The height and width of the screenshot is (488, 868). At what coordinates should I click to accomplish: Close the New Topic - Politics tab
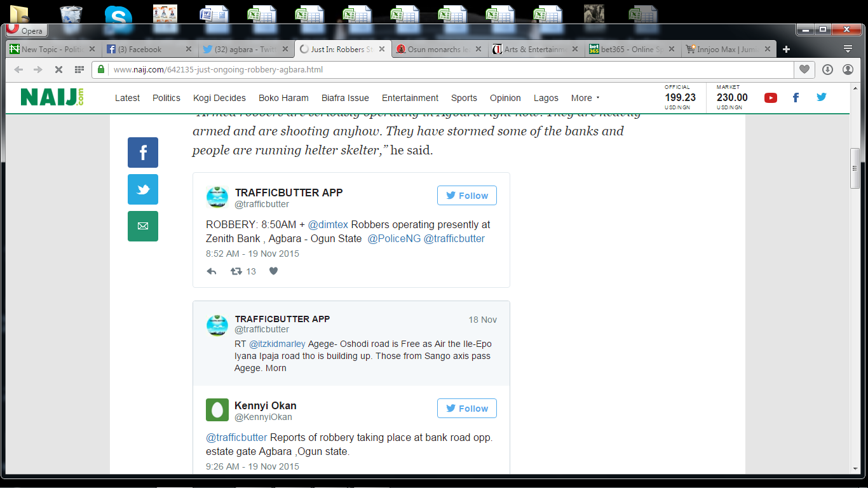click(92, 50)
